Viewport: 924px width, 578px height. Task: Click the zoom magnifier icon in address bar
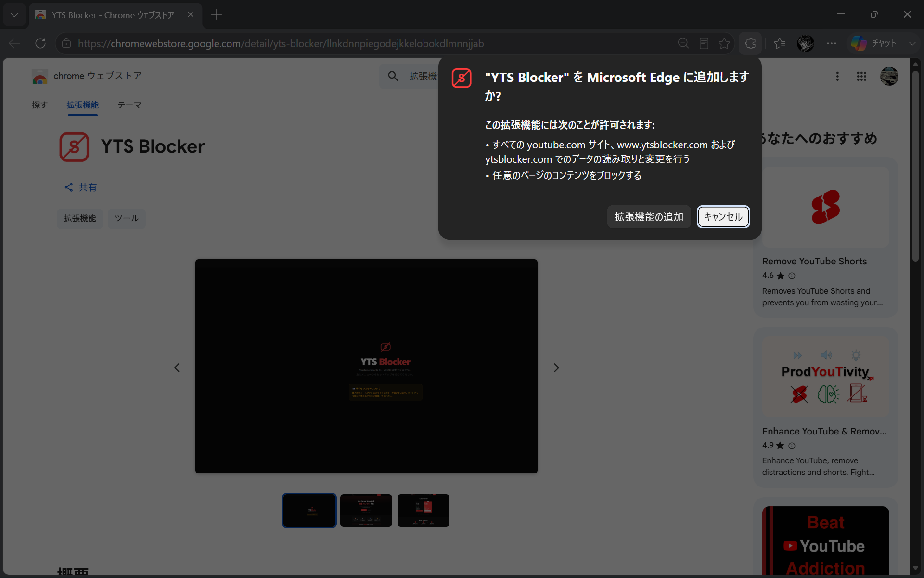pos(683,43)
